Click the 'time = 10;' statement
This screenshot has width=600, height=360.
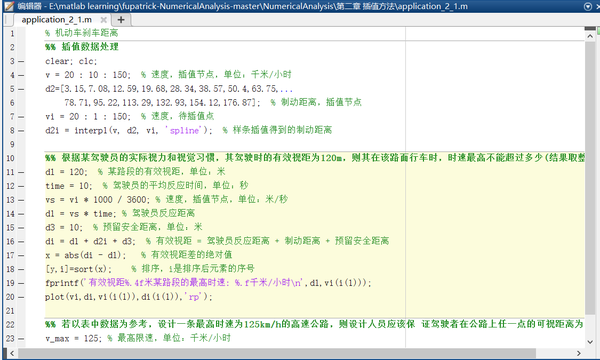68,186
